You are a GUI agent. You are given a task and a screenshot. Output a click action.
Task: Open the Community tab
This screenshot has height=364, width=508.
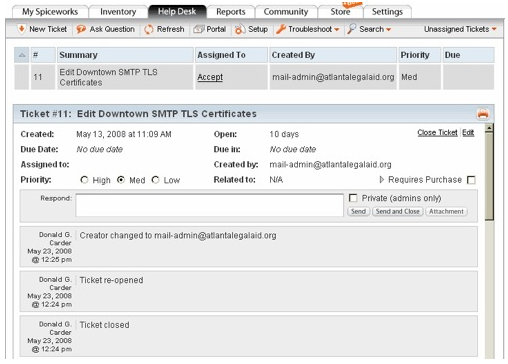pos(286,12)
